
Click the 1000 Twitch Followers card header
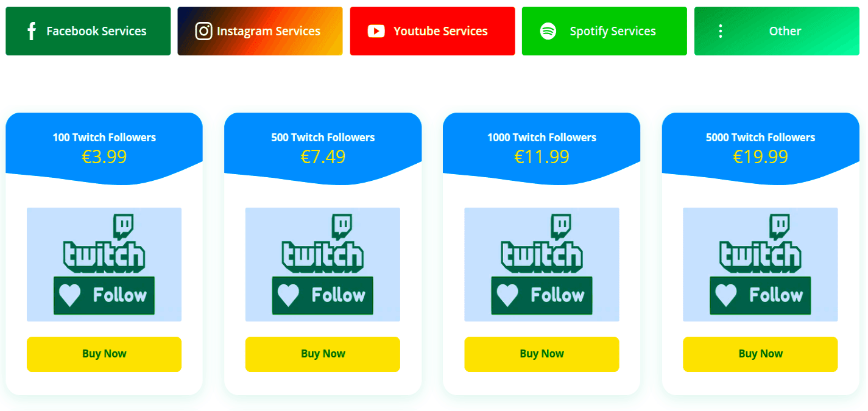pyautogui.click(x=542, y=138)
